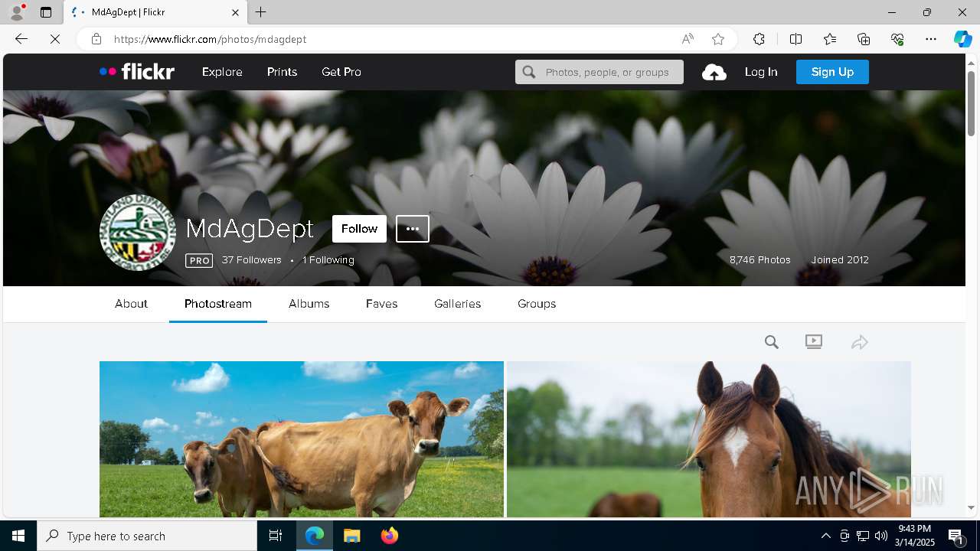Image resolution: width=980 pixels, height=551 pixels.
Task: Open the MdAgDept profile avatar
Action: pyautogui.click(x=138, y=233)
